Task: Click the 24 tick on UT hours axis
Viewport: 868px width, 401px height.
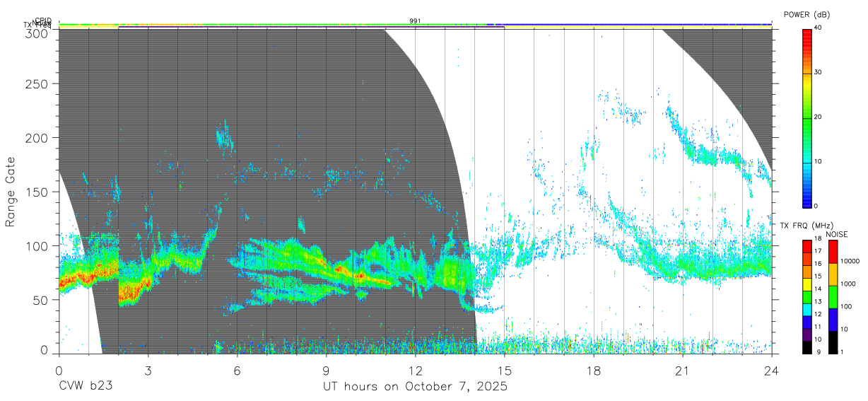Action: click(772, 371)
